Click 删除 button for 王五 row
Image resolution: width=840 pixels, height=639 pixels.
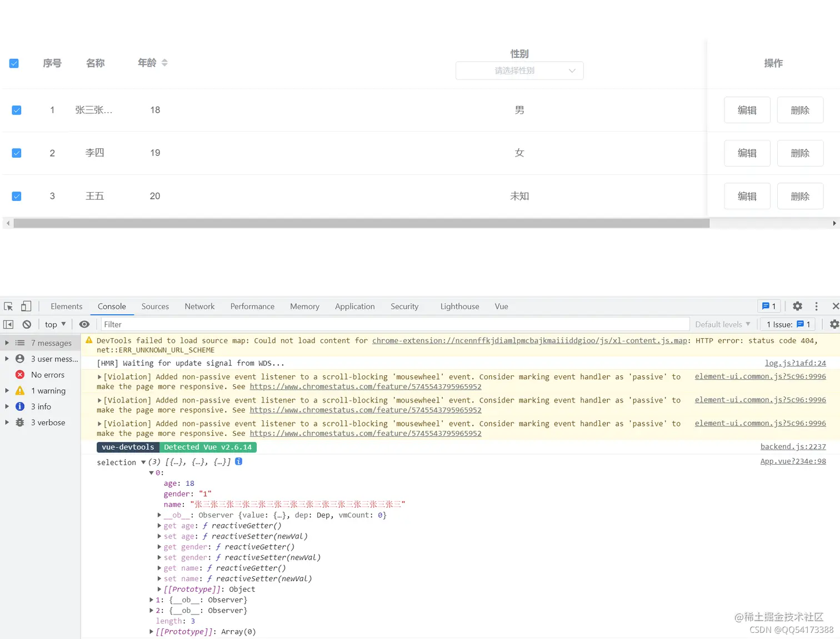click(x=800, y=196)
